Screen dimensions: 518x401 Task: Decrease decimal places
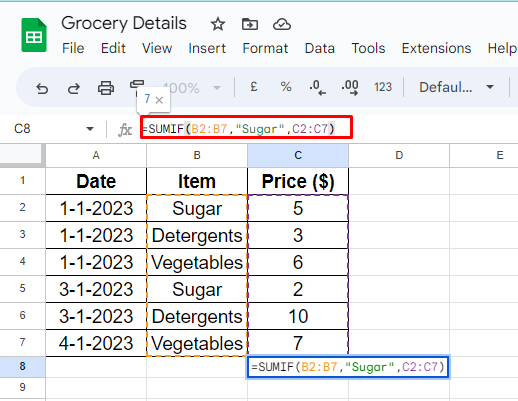point(317,88)
